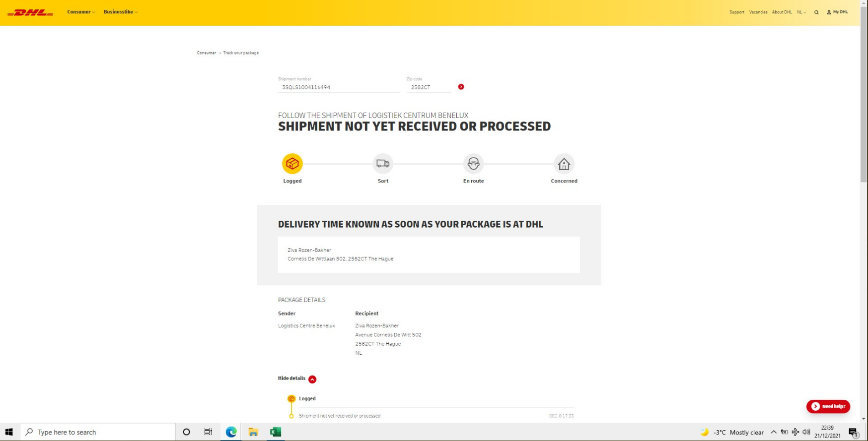
Task: Click the Need help? button
Action: pyautogui.click(x=828, y=406)
